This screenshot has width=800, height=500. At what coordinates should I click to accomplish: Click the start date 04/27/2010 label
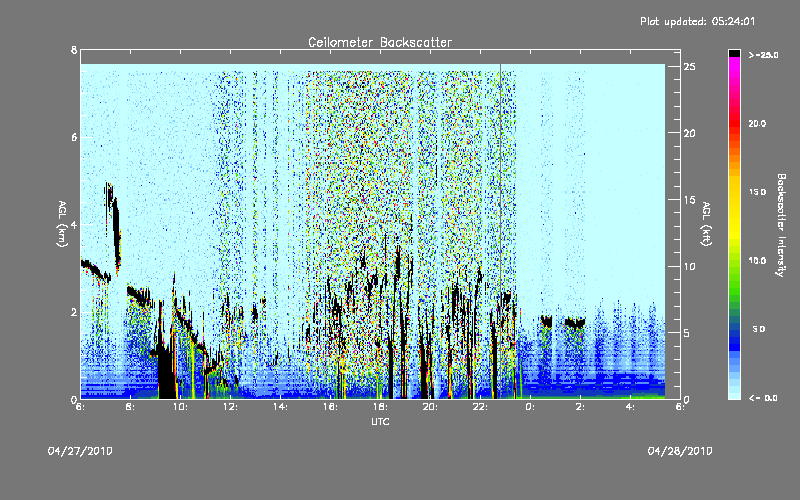click(x=80, y=451)
